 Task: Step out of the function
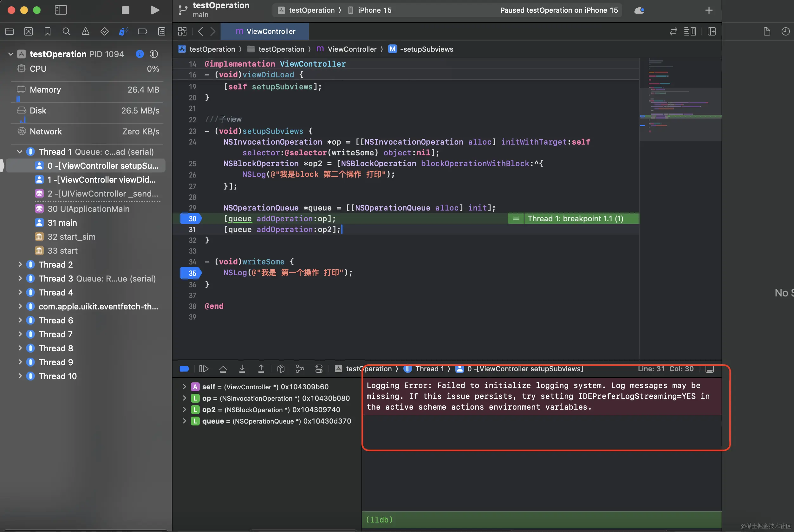261,369
